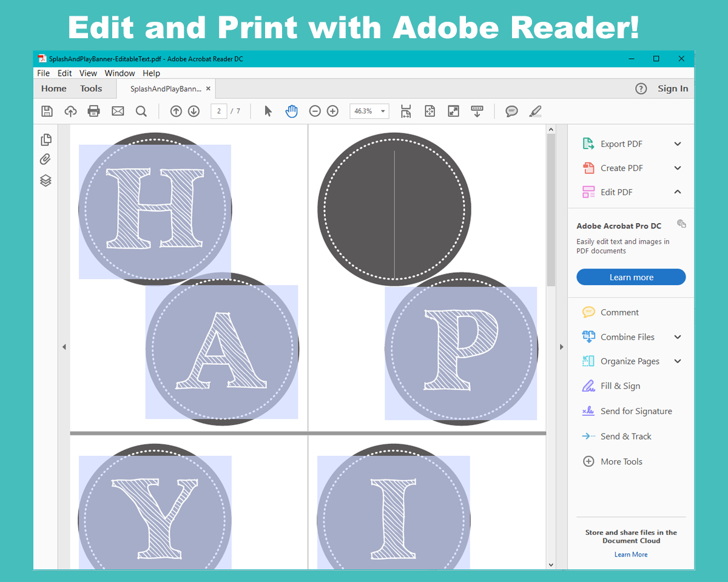
Task: Select the SplashAndPlayBann... document tab
Action: [x=166, y=89]
